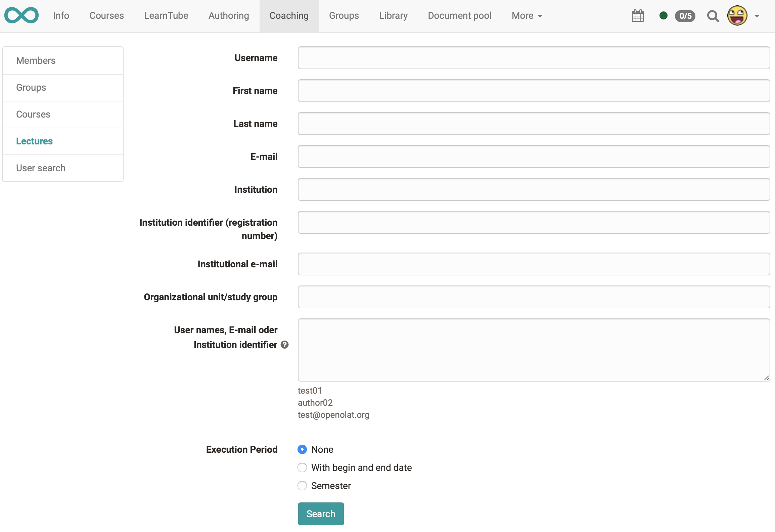This screenshot has width=775, height=532.
Task: Focus the Institutional e-mail field
Action: (534, 264)
